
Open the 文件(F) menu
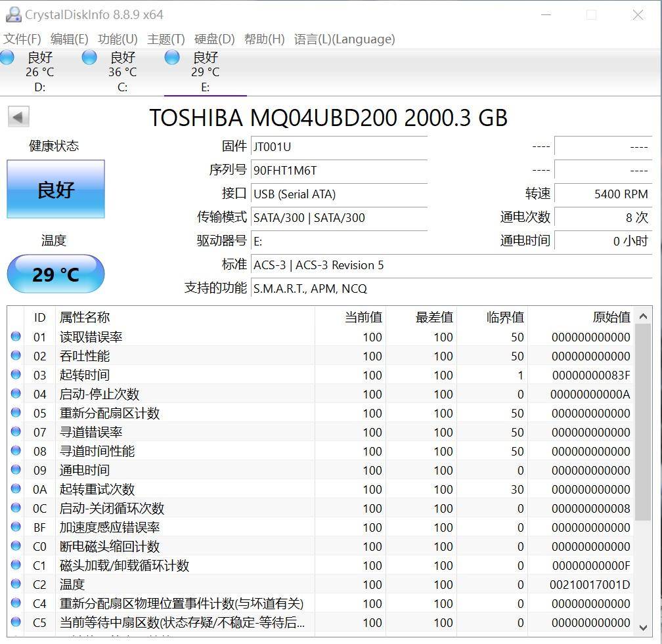pos(22,39)
